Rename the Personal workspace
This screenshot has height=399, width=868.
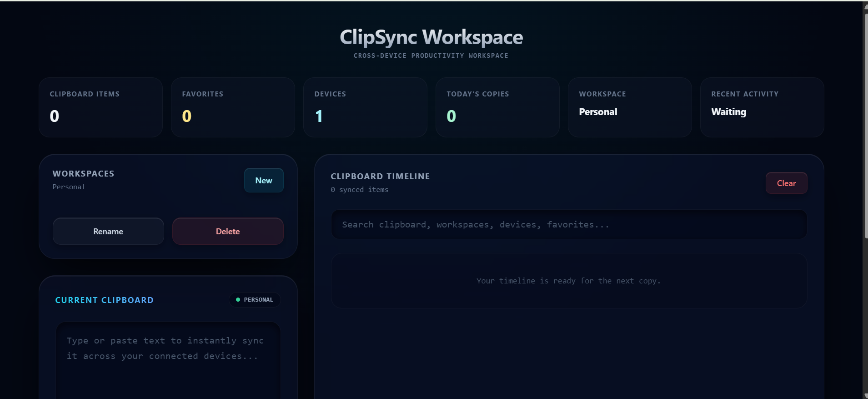pyautogui.click(x=108, y=231)
